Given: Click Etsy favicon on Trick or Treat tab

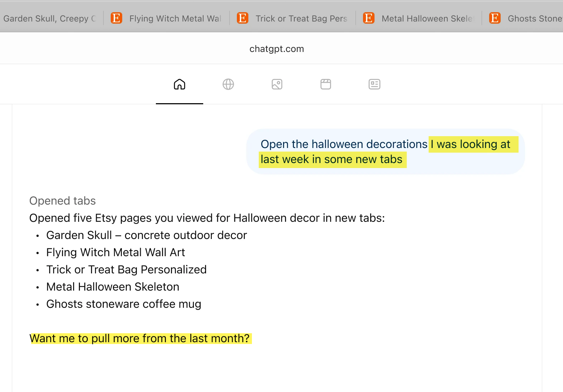Looking at the screenshot, I should point(243,18).
